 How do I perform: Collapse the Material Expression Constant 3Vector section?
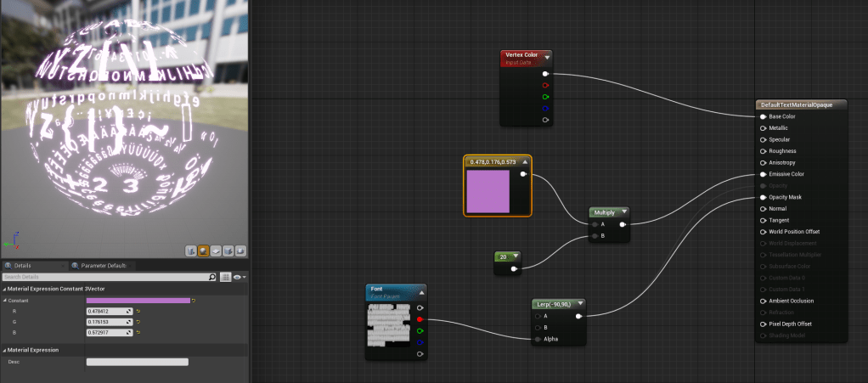4,289
